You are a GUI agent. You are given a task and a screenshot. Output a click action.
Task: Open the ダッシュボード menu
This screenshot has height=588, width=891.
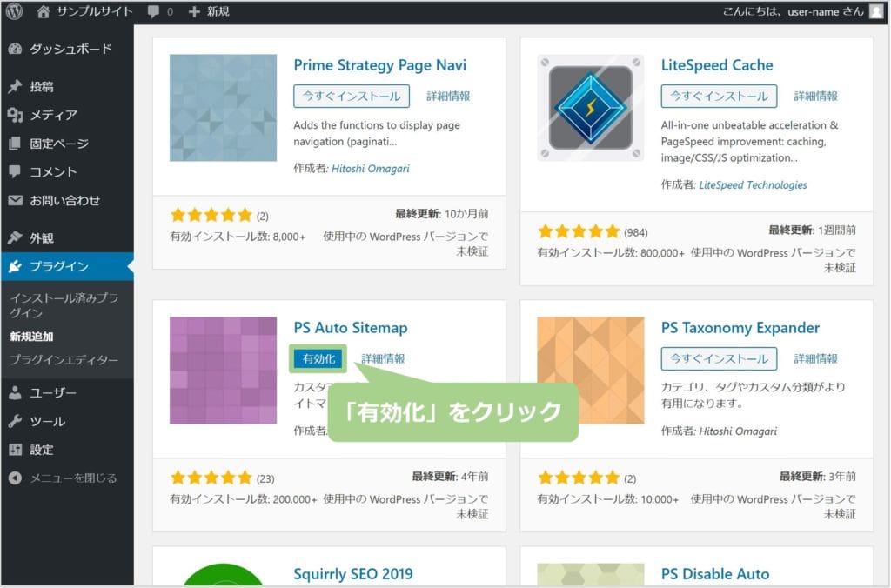[67, 49]
